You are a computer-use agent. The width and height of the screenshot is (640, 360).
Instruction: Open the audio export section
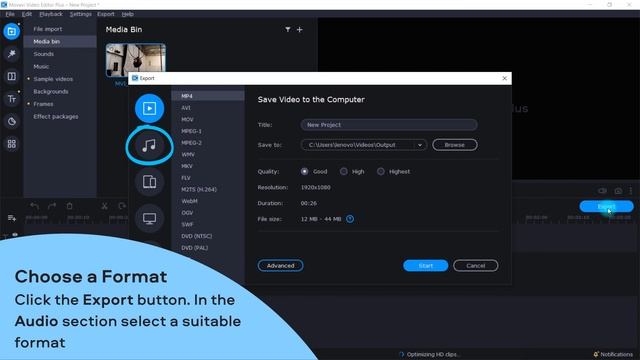click(149, 145)
